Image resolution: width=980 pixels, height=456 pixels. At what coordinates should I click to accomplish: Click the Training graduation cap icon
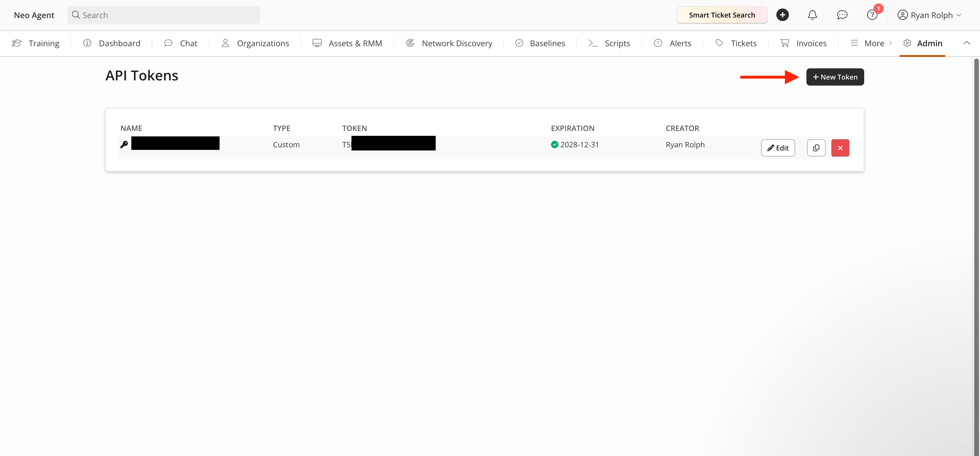coord(17,43)
